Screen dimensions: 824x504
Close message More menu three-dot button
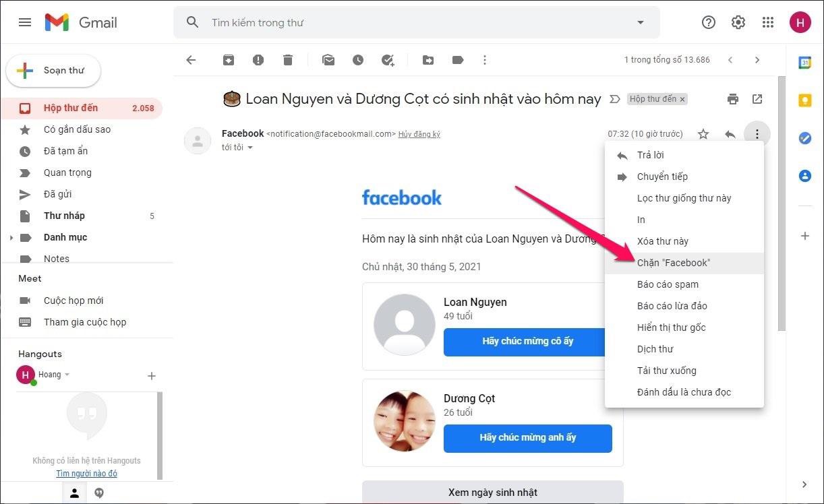[757, 134]
